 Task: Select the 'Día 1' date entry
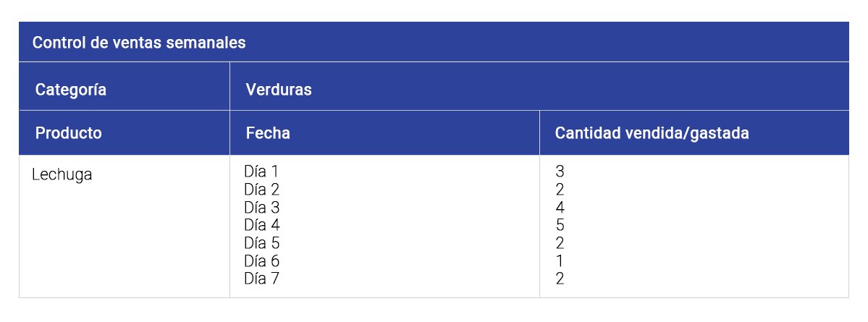(x=261, y=172)
